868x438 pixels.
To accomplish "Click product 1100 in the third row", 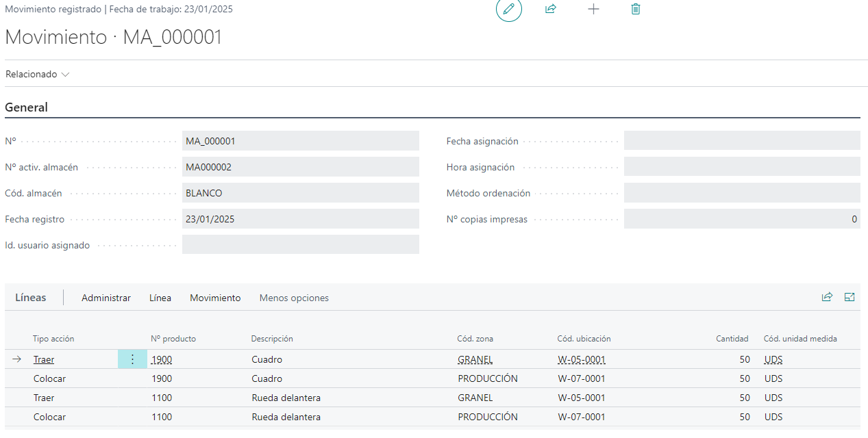I will coord(162,398).
